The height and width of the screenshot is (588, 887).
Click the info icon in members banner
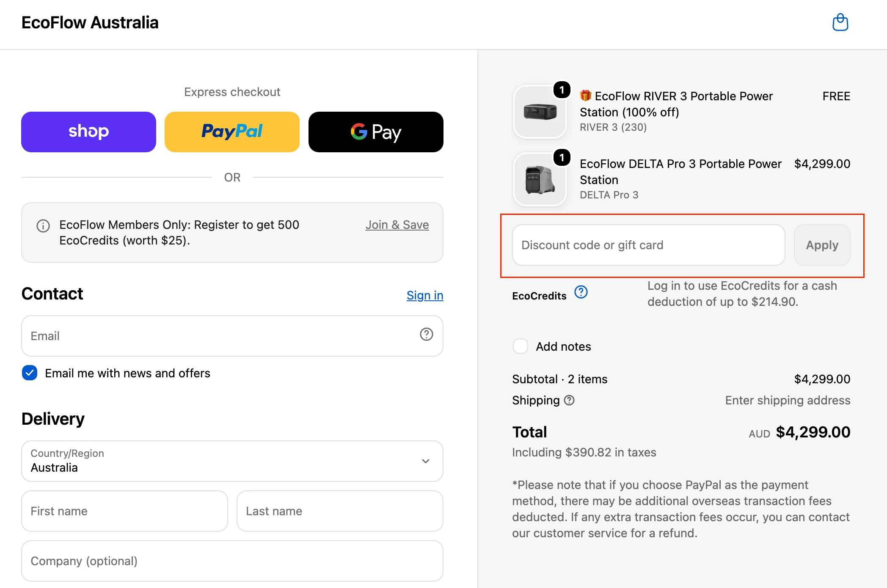[x=43, y=226]
